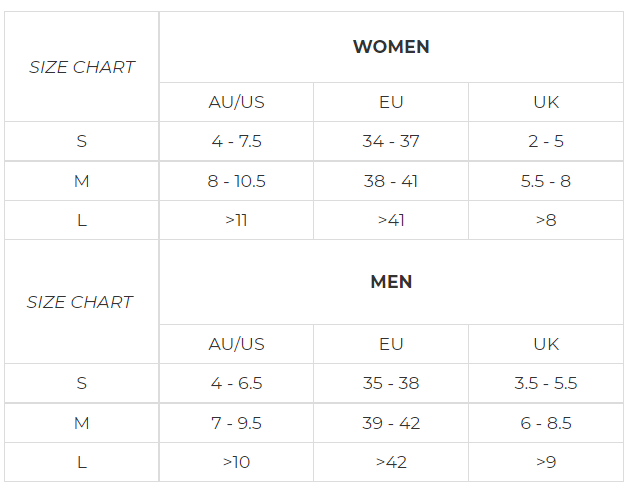Click women's large EU cell >41

click(391, 220)
